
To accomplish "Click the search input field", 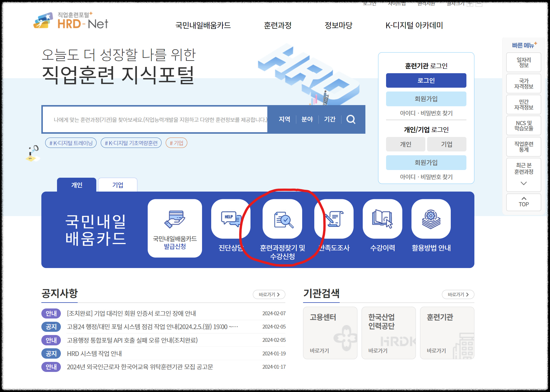I will (x=155, y=120).
